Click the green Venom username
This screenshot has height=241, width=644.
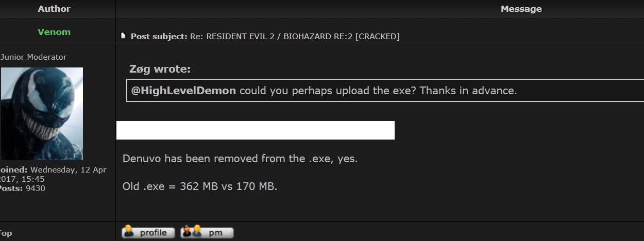tap(54, 32)
